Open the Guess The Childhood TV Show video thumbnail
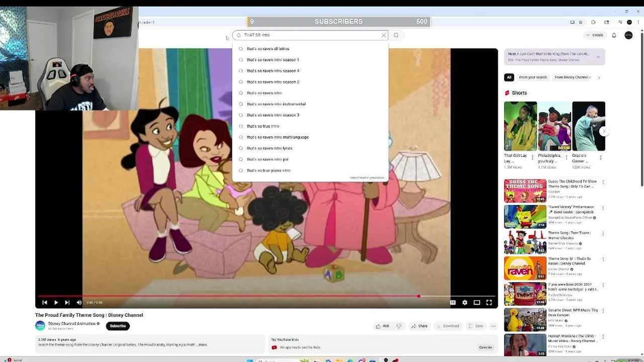This screenshot has width=644, height=362. click(525, 191)
